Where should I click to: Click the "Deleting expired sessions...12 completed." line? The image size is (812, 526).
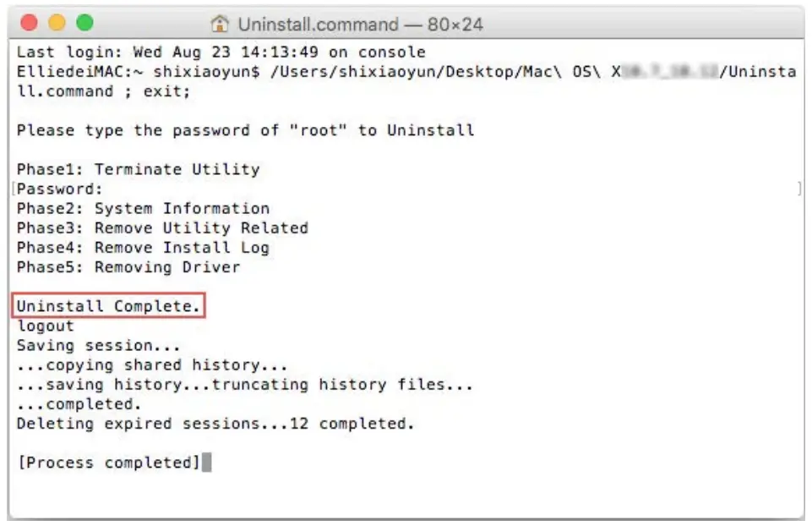coord(215,424)
